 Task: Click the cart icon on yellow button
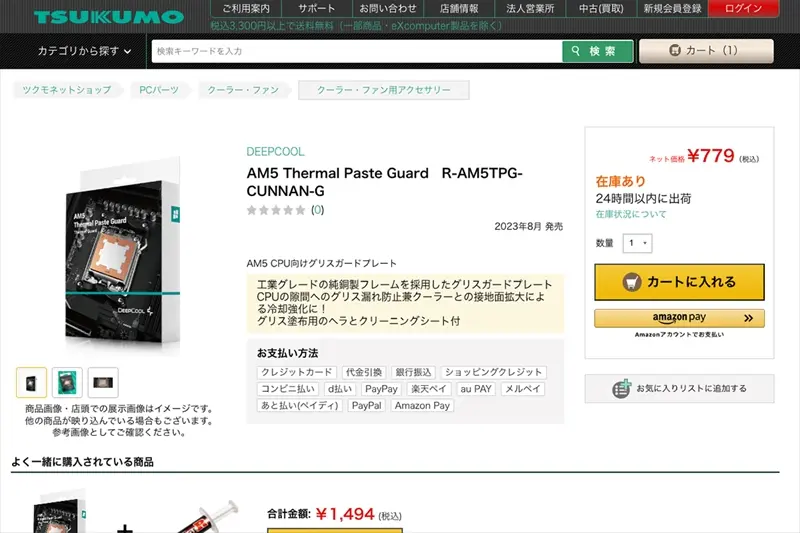(x=632, y=282)
